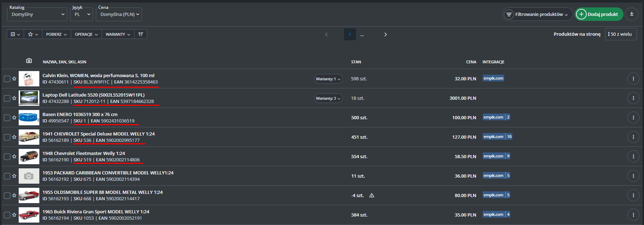The image size is (644, 225).
Task: Open the products per page selector
Action: pyautogui.click(x=621, y=34)
